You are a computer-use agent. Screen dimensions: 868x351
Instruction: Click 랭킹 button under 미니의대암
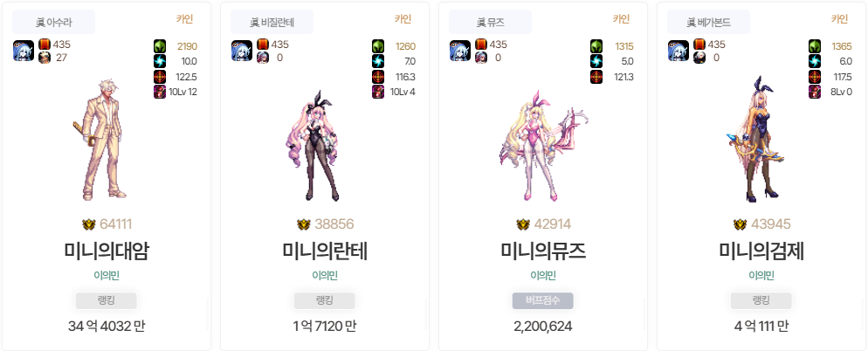107,300
